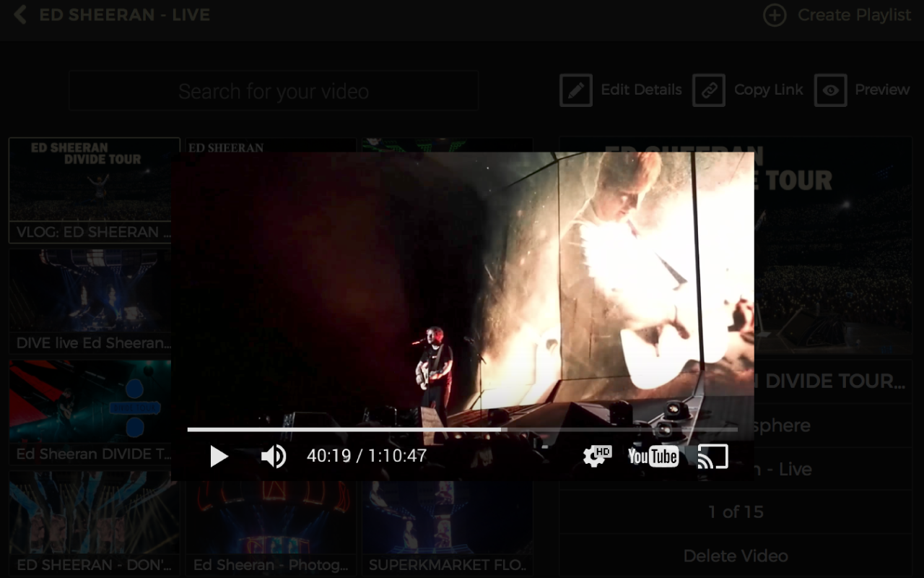
Task: Click the Copy Link chain icon
Action: tap(709, 90)
